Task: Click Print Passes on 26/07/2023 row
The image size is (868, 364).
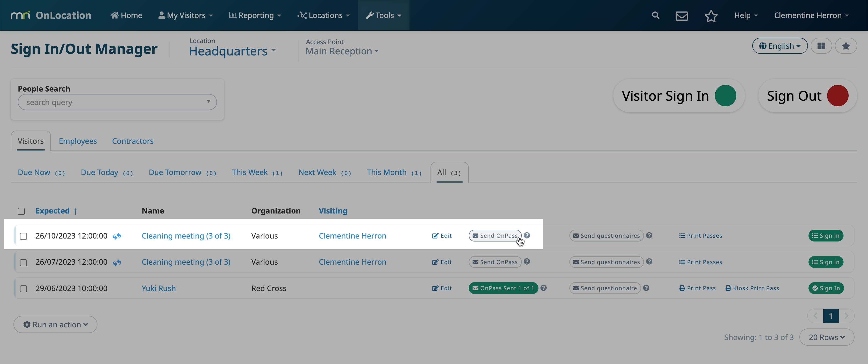Action: [701, 262]
